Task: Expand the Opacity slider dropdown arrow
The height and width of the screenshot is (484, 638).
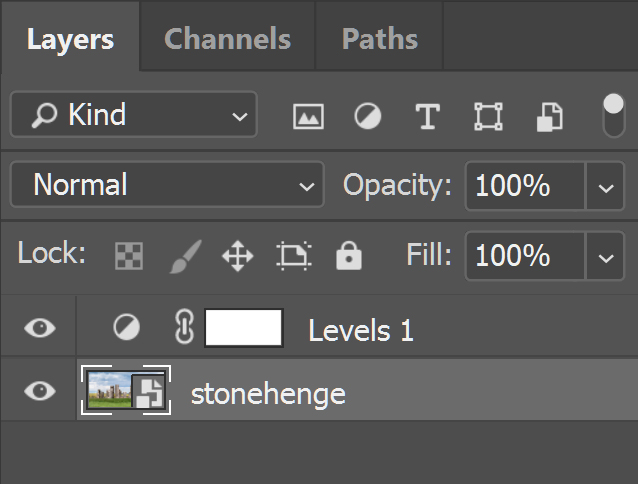Action: point(604,187)
